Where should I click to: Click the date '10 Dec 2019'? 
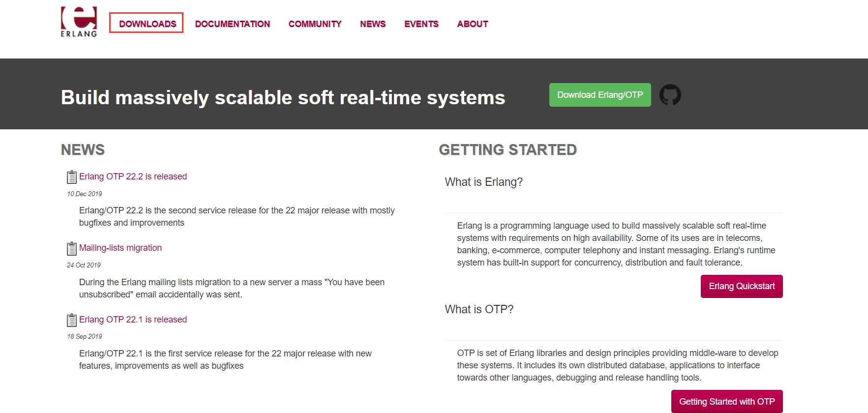[x=85, y=194]
